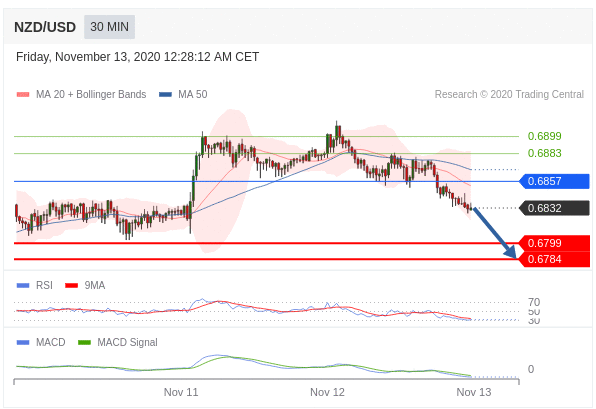Click the MA 20 Bollinger Bands legend swatch
The width and height of the screenshot is (596, 409).
(23, 94)
